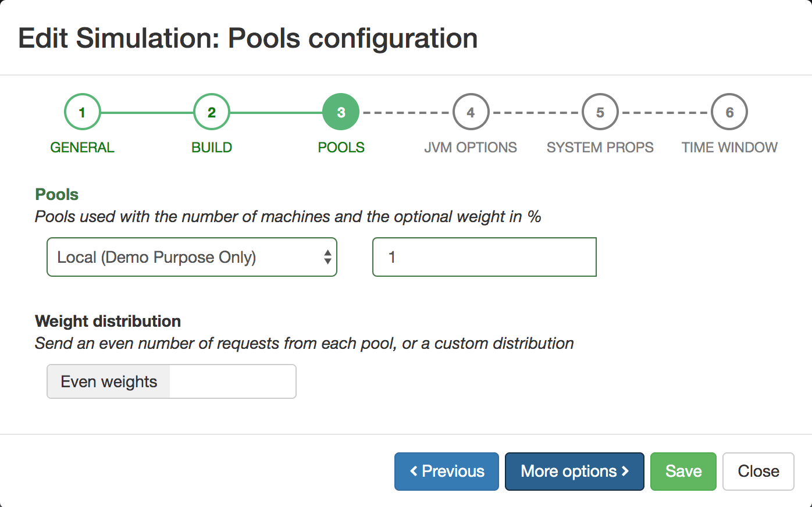Click the pool dropdown arrows
The width and height of the screenshot is (812, 507).
point(327,257)
